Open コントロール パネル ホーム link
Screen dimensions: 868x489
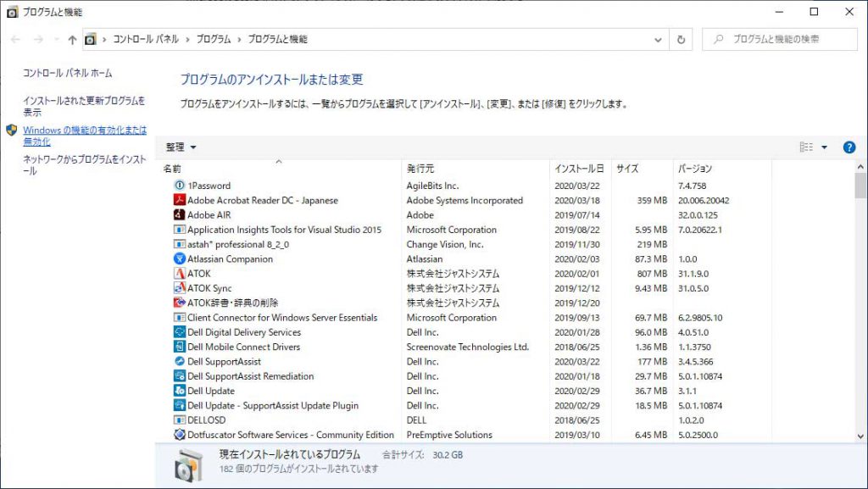(x=68, y=73)
